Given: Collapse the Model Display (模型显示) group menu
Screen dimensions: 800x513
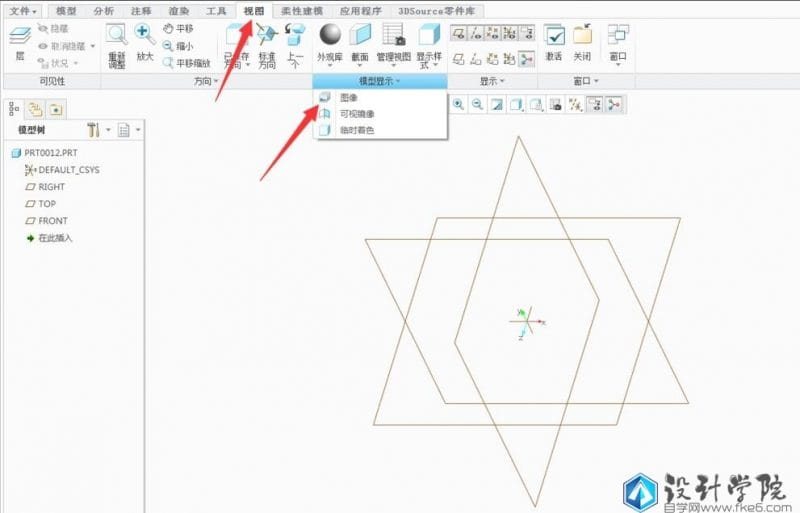Looking at the screenshot, I should tap(380, 81).
